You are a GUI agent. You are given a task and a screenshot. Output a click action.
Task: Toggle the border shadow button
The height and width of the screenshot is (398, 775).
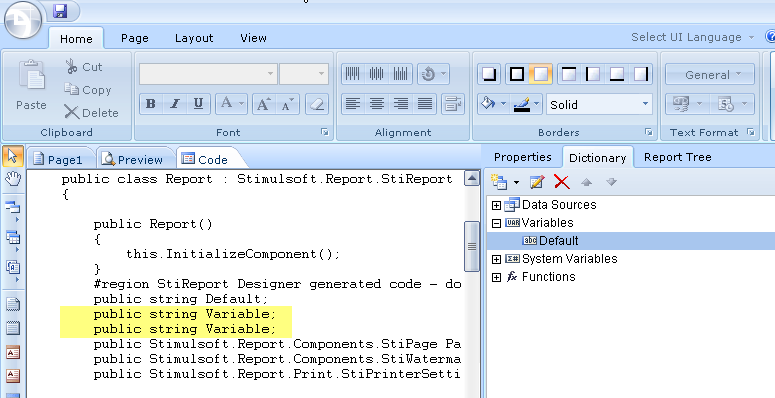pyautogui.click(x=490, y=74)
